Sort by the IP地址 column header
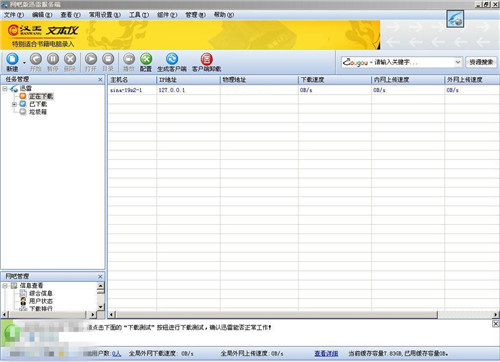Image resolution: width=500 pixels, height=362 pixels. 188,80
